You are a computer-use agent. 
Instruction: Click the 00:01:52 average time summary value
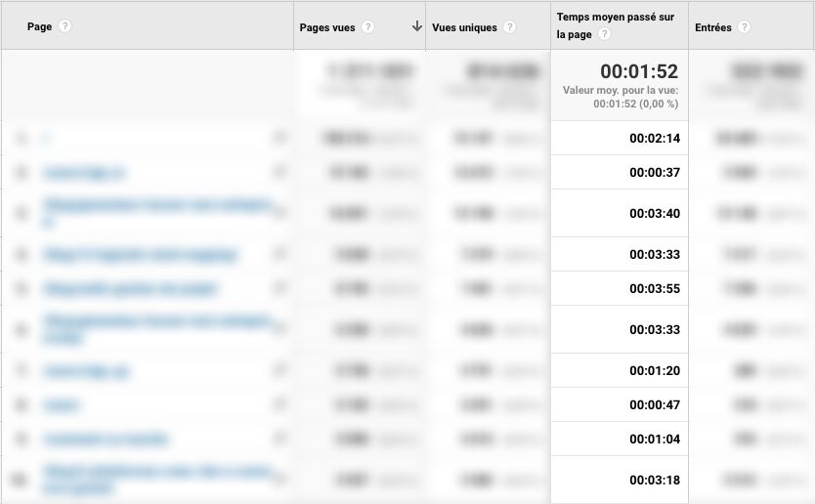pyautogui.click(x=639, y=72)
